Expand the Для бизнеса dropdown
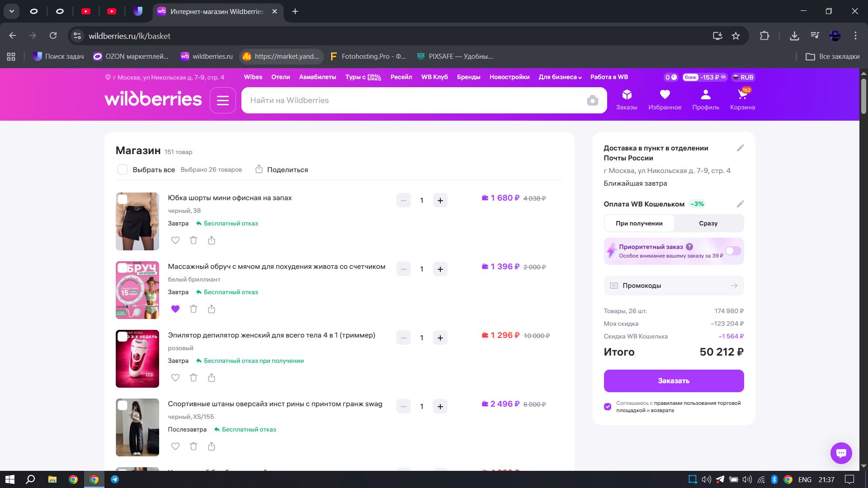Image resolution: width=868 pixels, height=488 pixels. [560, 77]
